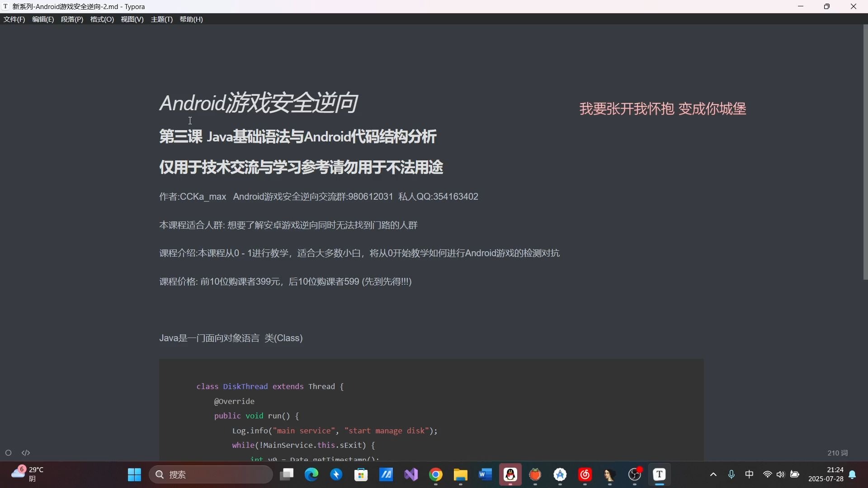Open the notification bell in the taskbar
Screen dimensions: 868x488
click(853, 475)
